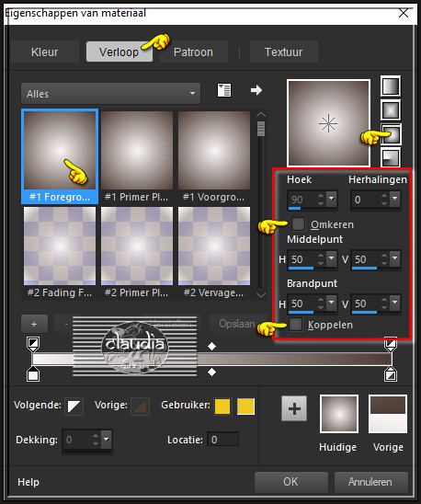The width and height of the screenshot is (421, 504).
Task: Click the large plus add-to-palette icon
Action: (x=294, y=408)
